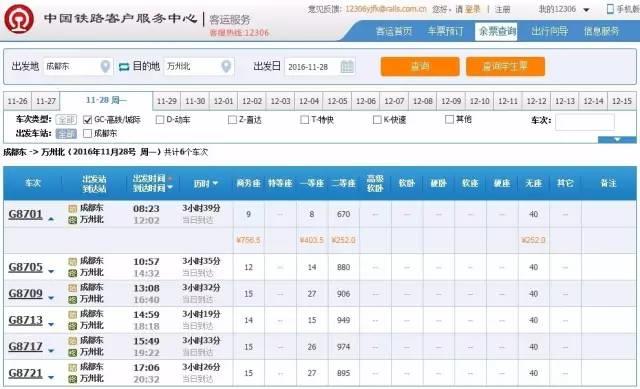Click the orange student ticket query button

[x=505, y=67]
